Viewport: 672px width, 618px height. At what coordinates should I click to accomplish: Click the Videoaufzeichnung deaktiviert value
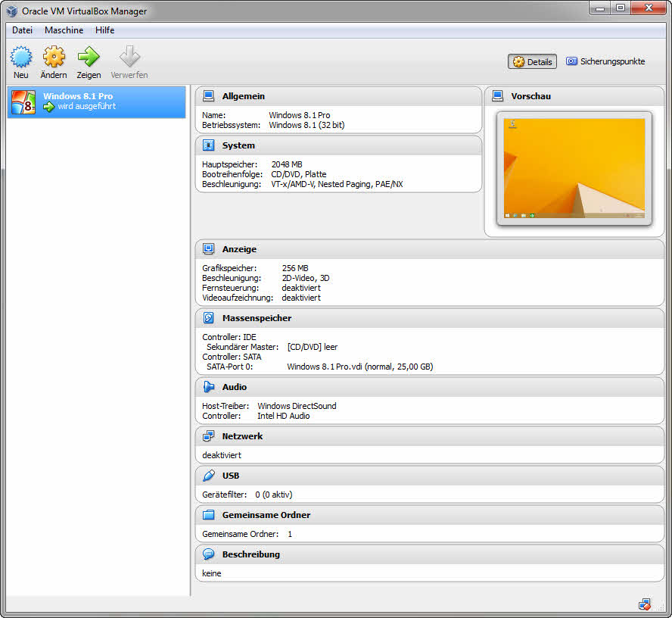click(x=301, y=298)
